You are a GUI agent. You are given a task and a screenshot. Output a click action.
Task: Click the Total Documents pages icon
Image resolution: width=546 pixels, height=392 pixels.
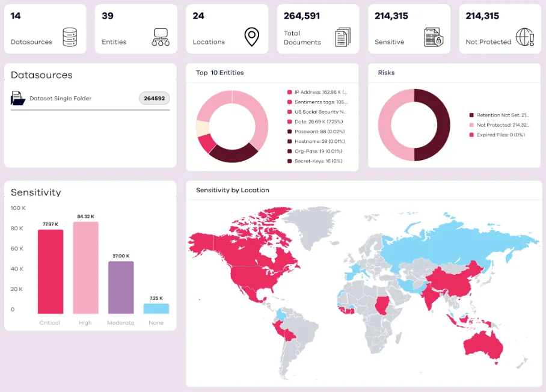[343, 37]
